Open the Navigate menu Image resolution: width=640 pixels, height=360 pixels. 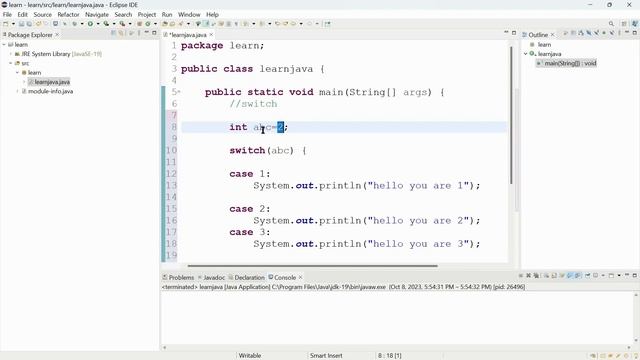pos(97,14)
